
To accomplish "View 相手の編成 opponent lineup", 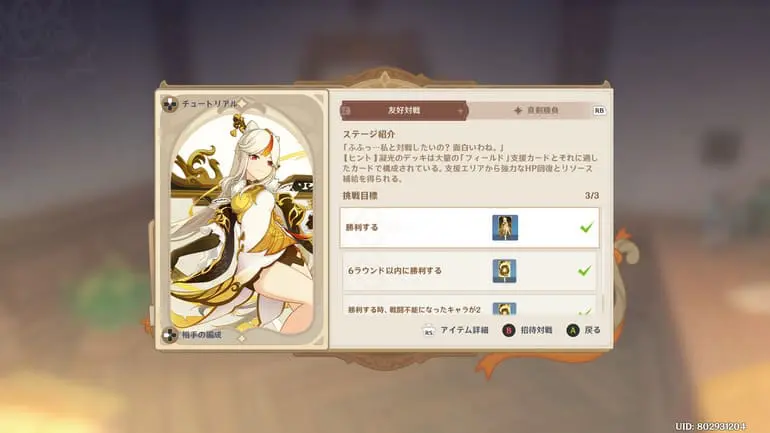I will click(x=202, y=335).
